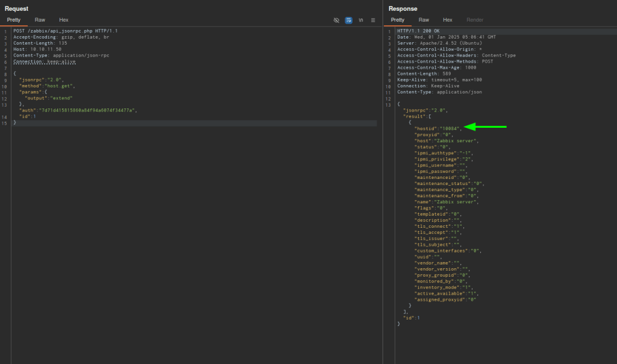Click the HTTP/1.1 200 OK status line

tap(418, 31)
